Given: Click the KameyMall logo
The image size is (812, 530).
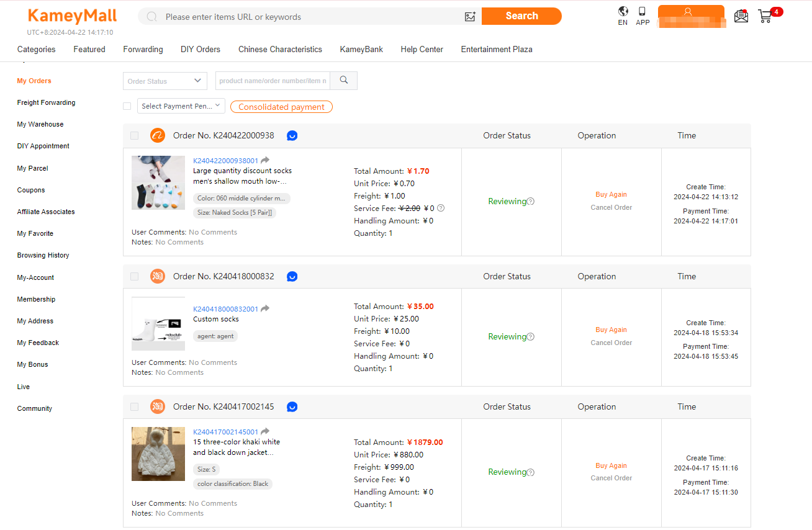Looking at the screenshot, I should click(72, 16).
